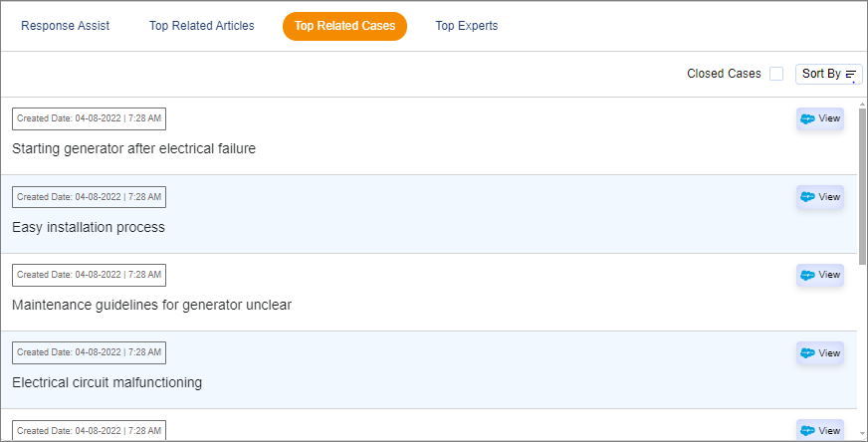Screen dimensions: 868x442
Task: Click View button on partially visible bottom case
Action: pyautogui.click(x=820, y=430)
